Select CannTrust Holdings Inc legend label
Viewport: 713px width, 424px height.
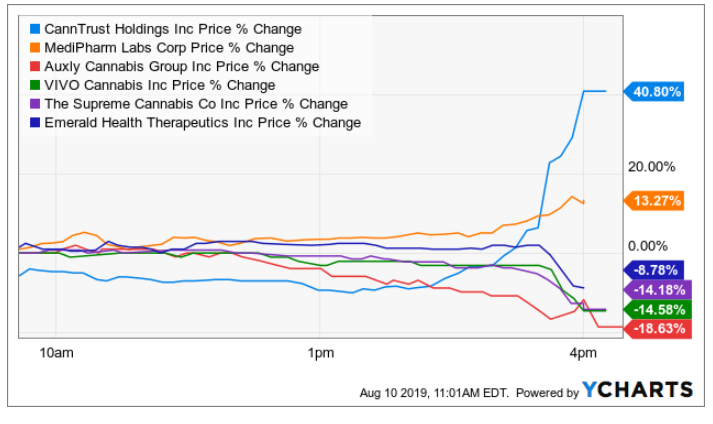[x=172, y=29]
